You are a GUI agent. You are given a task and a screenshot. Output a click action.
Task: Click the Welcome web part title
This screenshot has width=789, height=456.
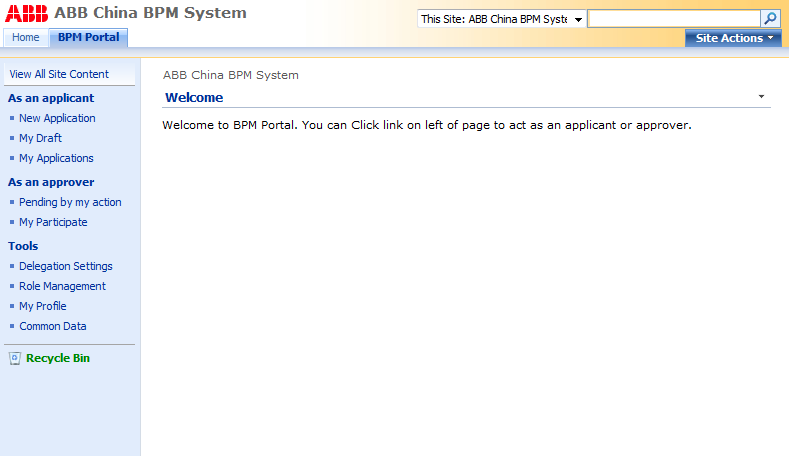194,98
